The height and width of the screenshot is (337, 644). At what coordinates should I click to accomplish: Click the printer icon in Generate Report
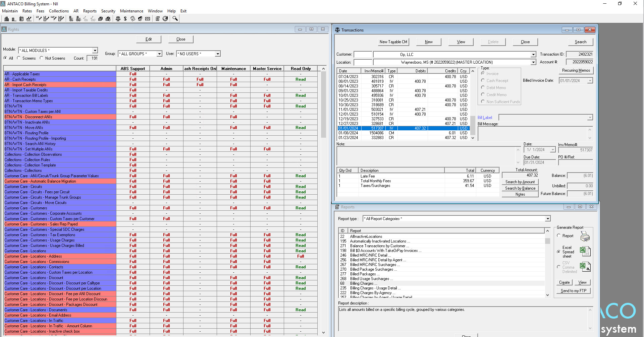click(x=585, y=237)
